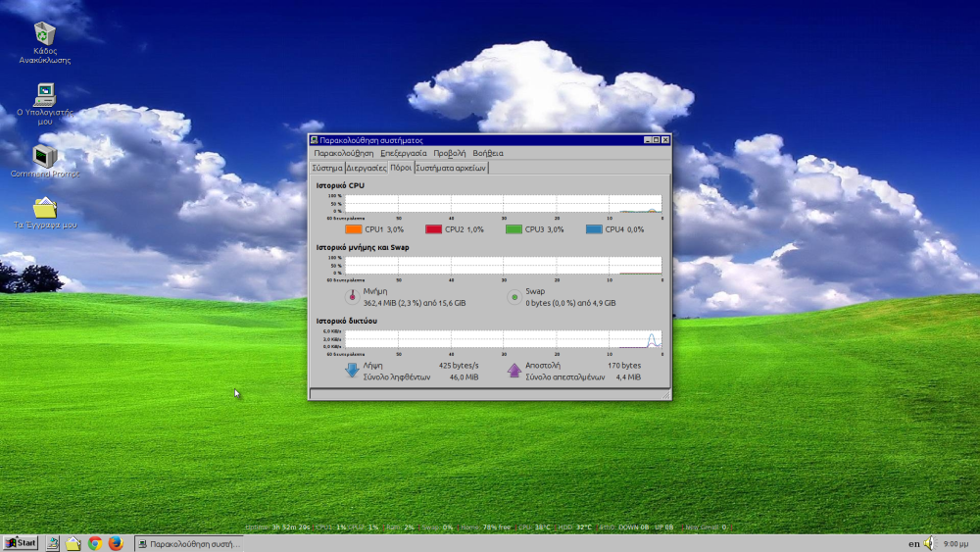
Task: Click the show desktop taskbar icon
Action: tap(53, 544)
